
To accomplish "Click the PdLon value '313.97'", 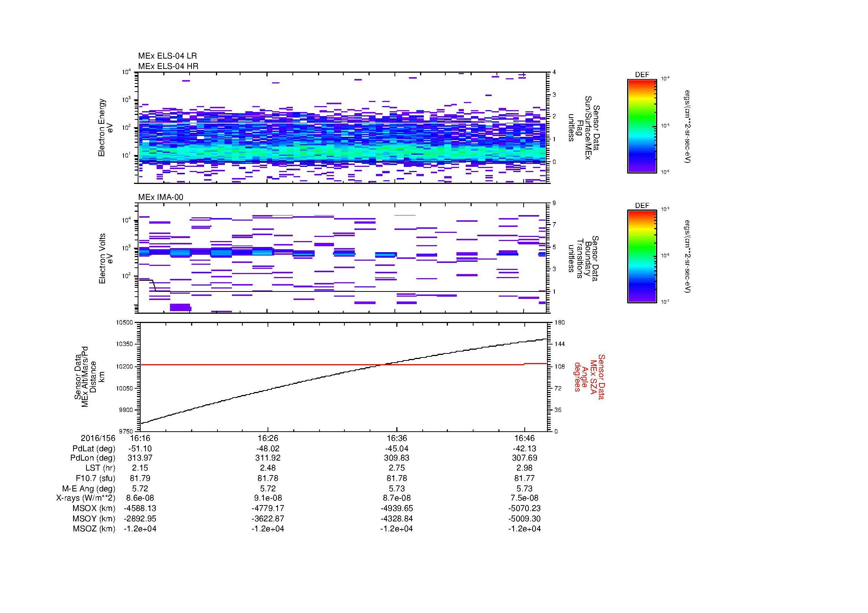I will coord(140,458).
